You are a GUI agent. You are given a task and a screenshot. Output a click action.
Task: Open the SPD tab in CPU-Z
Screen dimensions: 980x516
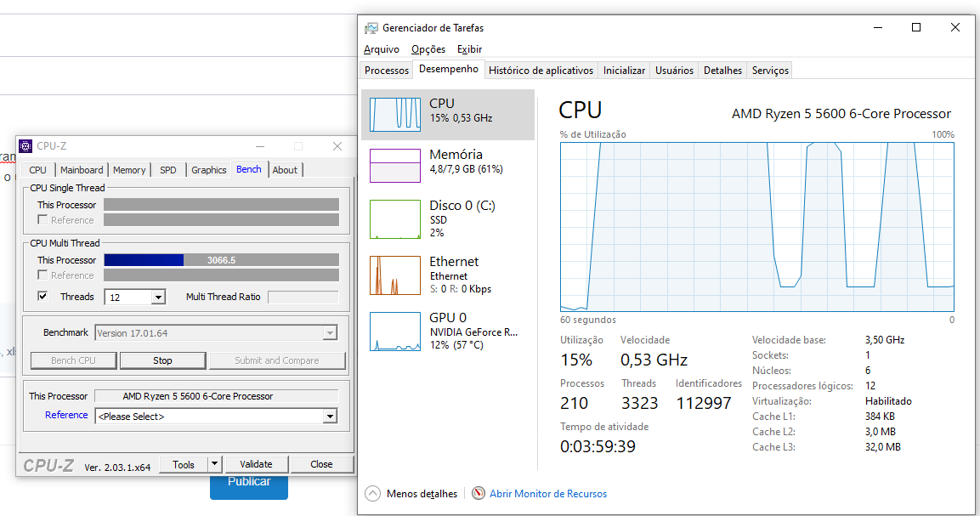click(x=168, y=170)
